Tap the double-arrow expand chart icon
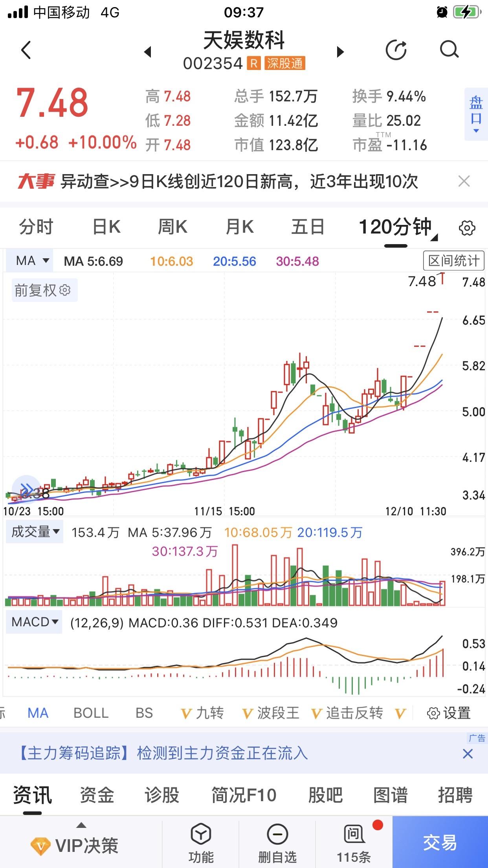 [x=26, y=489]
